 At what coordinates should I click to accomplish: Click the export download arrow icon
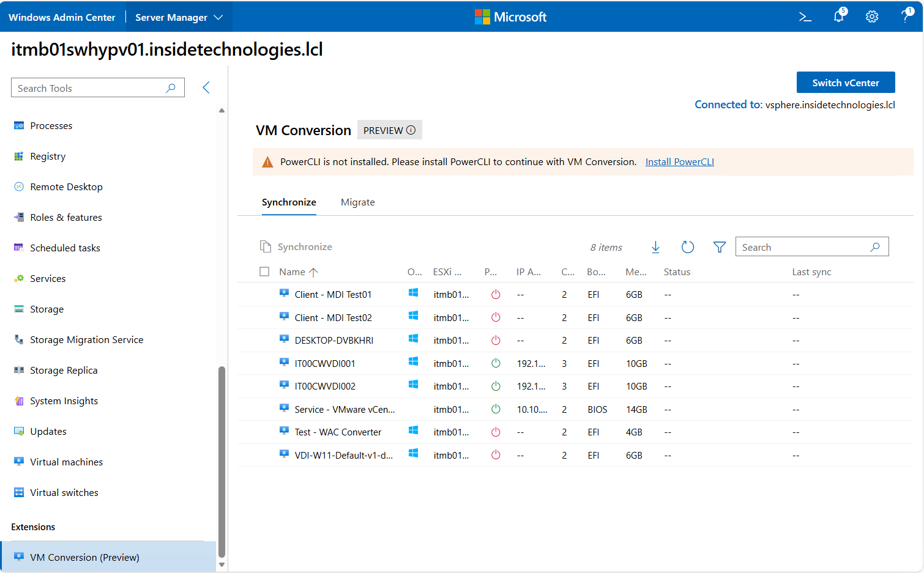click(655, 247)
